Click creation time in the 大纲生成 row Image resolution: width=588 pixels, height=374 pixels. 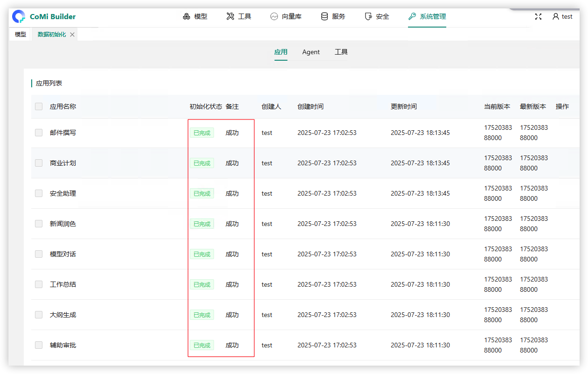(x=327, y=315)
